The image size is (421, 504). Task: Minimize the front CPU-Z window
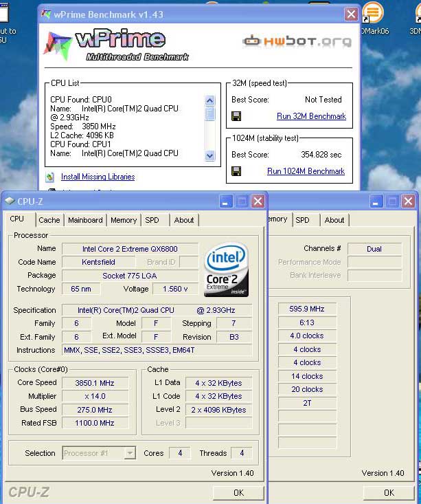[226, 201]
